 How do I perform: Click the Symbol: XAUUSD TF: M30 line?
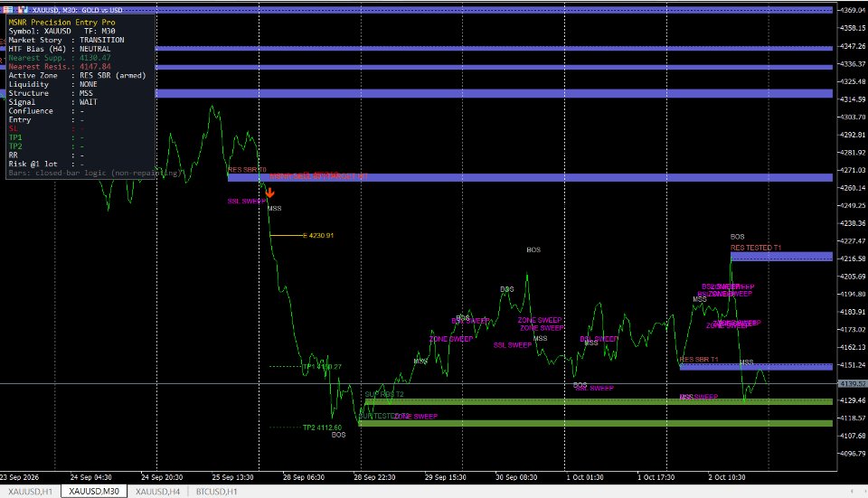62,31
